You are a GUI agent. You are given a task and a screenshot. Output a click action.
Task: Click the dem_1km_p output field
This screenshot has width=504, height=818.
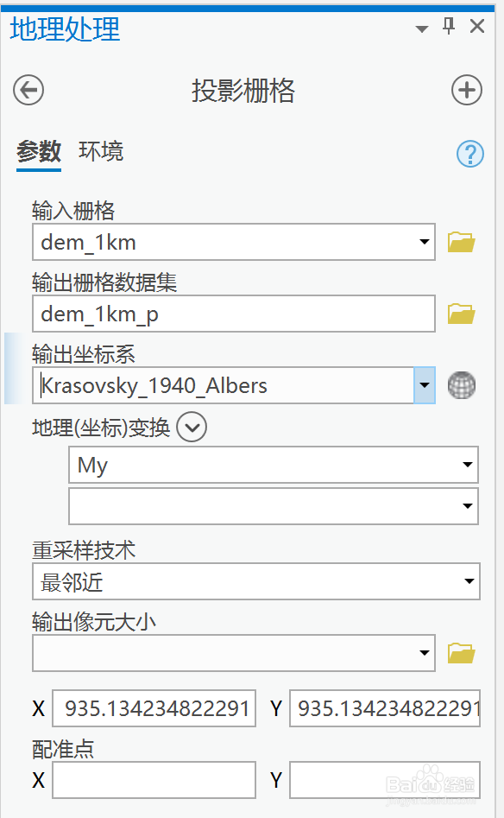click(234, 314)
